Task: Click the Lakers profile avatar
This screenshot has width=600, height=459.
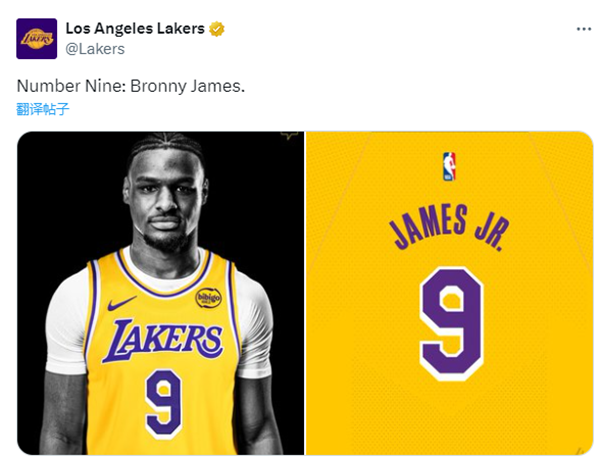Action: click(x=37, y=38)
